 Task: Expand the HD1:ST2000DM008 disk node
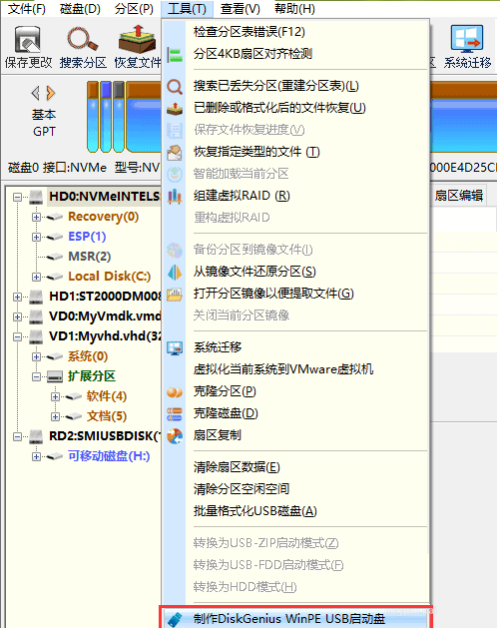point(17,297)
